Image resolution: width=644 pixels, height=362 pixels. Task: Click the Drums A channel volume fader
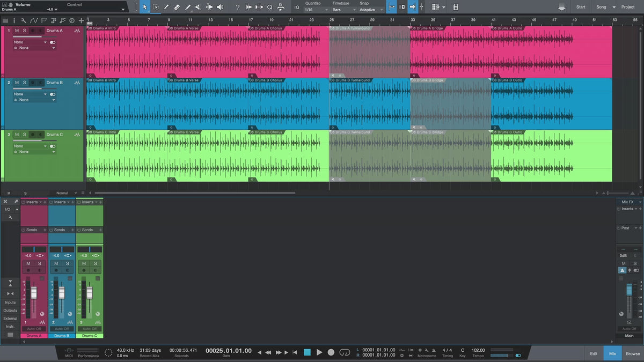tap(34, 293)
